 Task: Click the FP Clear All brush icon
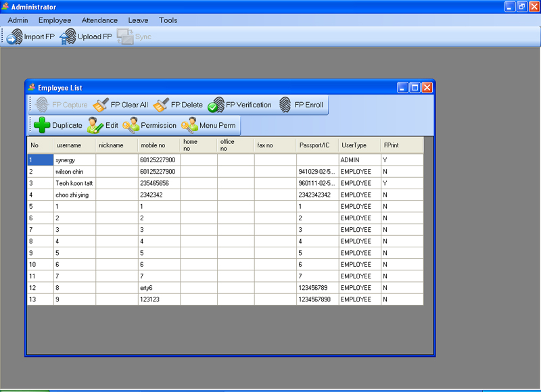pyautogui.click(x=101, y=105)
